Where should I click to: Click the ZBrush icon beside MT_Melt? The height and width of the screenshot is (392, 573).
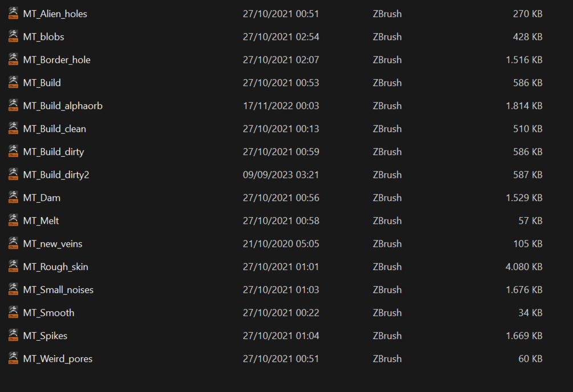13,220
